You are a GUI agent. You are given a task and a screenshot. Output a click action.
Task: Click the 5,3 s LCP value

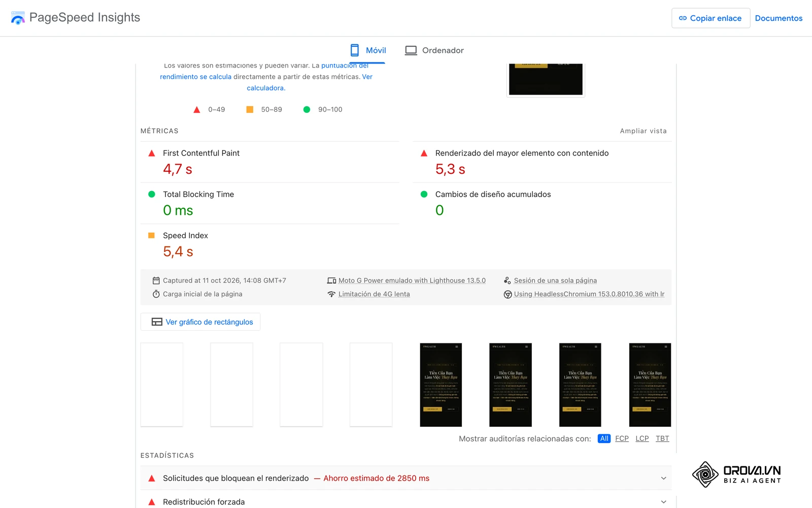click(450, 169)
